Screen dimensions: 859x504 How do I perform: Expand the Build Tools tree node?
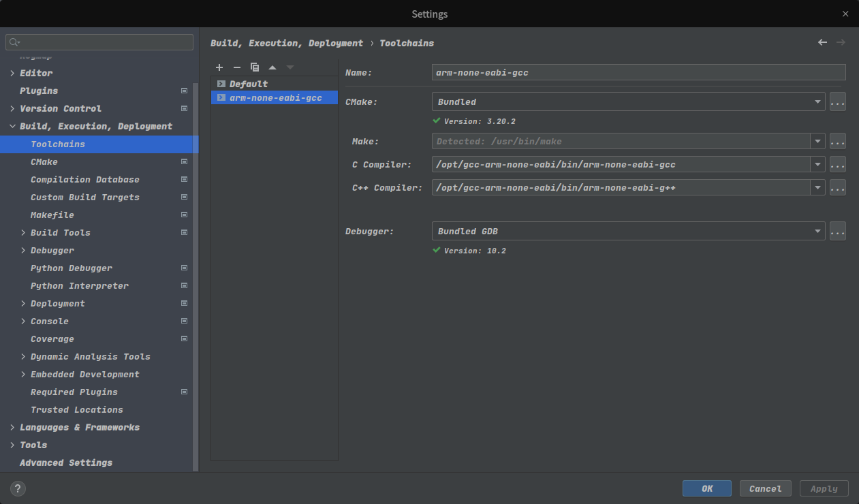(x=24, y=233)
